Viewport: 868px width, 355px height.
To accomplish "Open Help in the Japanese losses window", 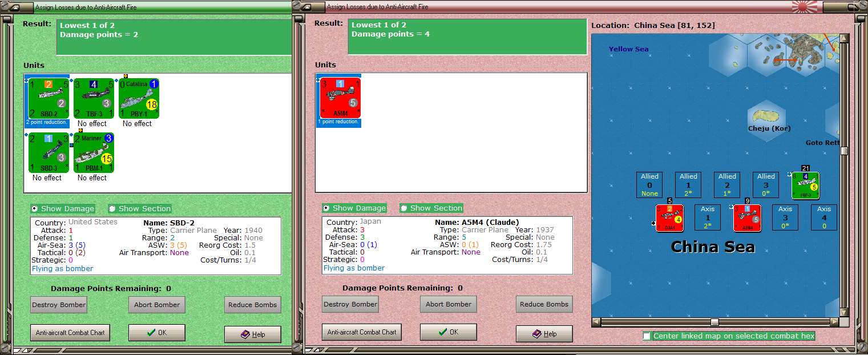I will [x=544, y=334].
